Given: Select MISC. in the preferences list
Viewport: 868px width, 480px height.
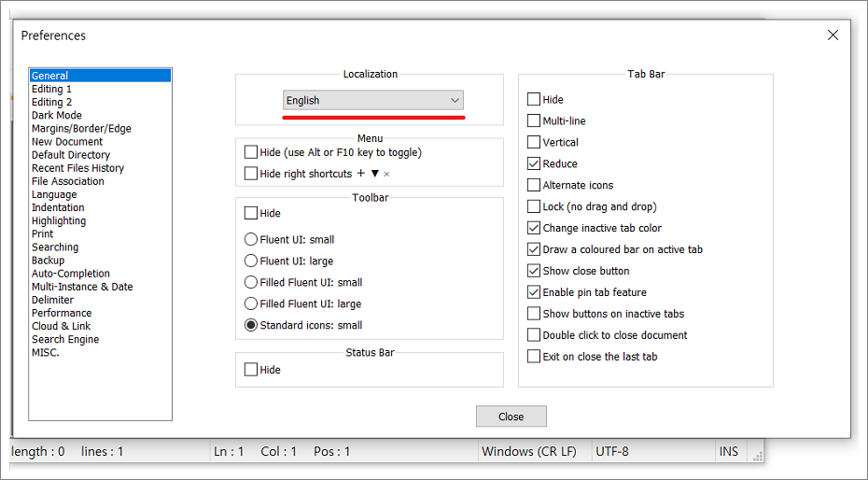Looking at the screenshot, I should coord(100,353).
